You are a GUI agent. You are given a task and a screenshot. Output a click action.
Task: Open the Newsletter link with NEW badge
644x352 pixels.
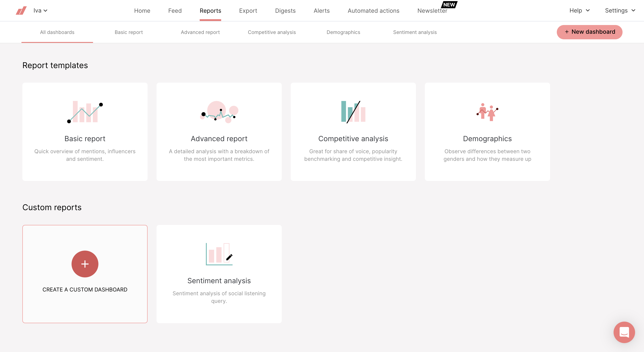(432, 11)
